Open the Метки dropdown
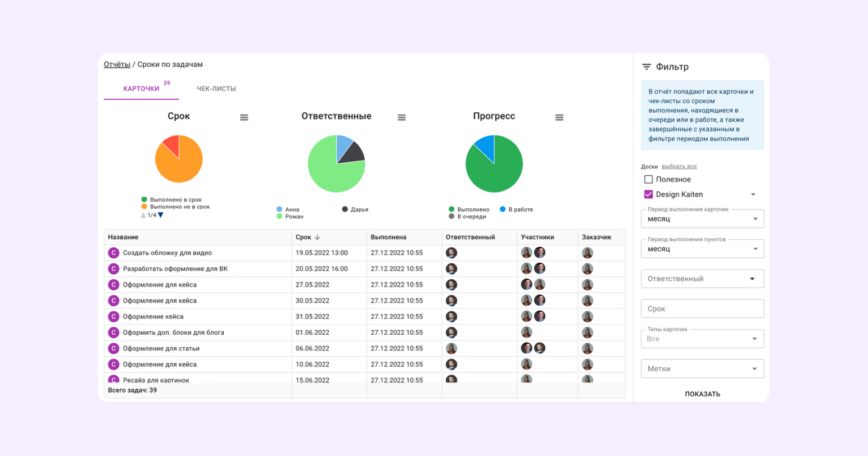The width and height of the screenshot is (868, 456). point(703,368)
